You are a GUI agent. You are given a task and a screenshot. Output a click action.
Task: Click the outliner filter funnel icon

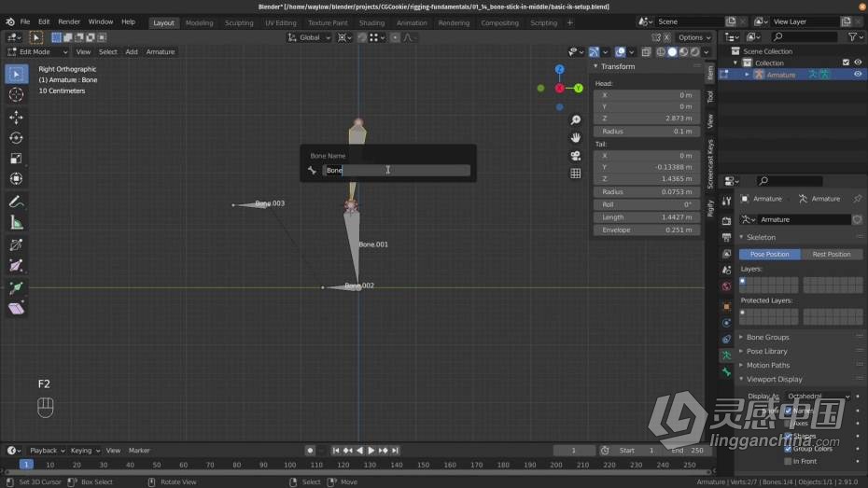tap(852, 36)
